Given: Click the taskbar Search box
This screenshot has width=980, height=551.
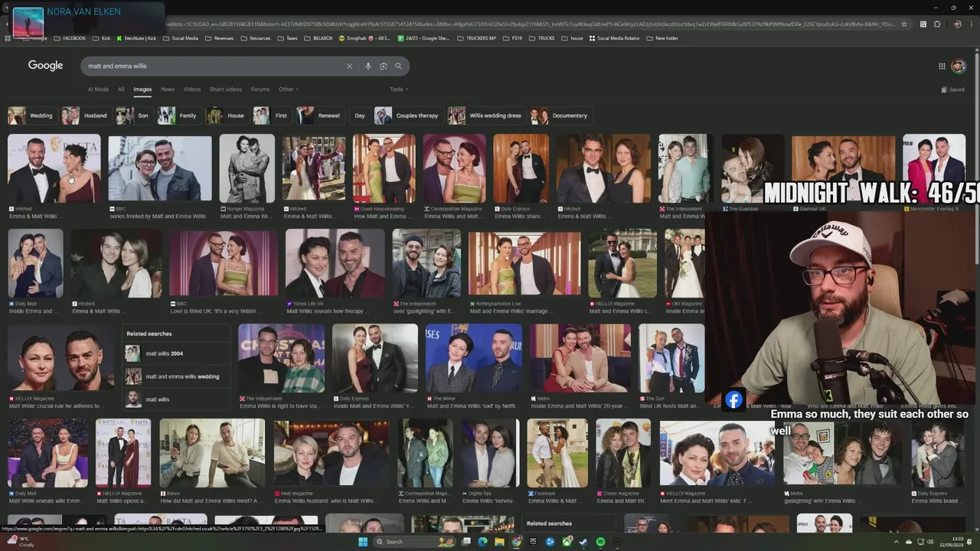Looking at the screenshot, I should 414,542.
